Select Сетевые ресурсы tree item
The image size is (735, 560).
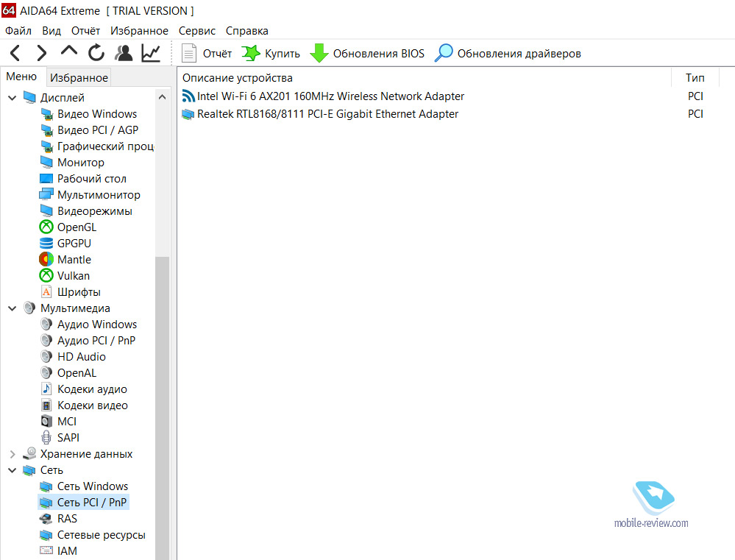click(x=102, y=535)
